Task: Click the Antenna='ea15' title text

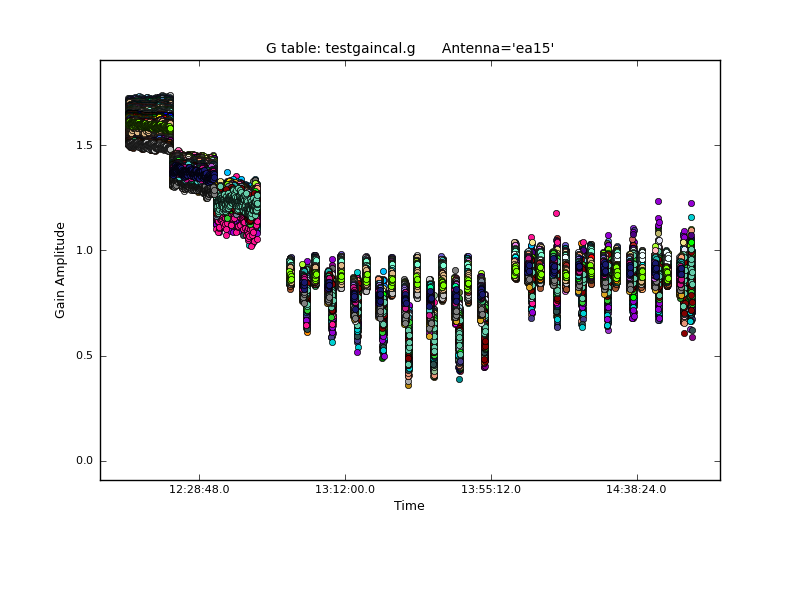Action: point(497,48)
